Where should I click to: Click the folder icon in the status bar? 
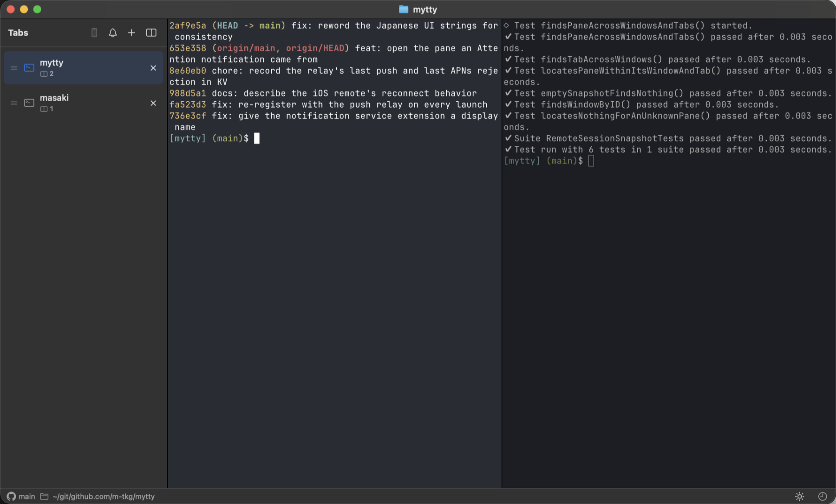tap(44, 496)
